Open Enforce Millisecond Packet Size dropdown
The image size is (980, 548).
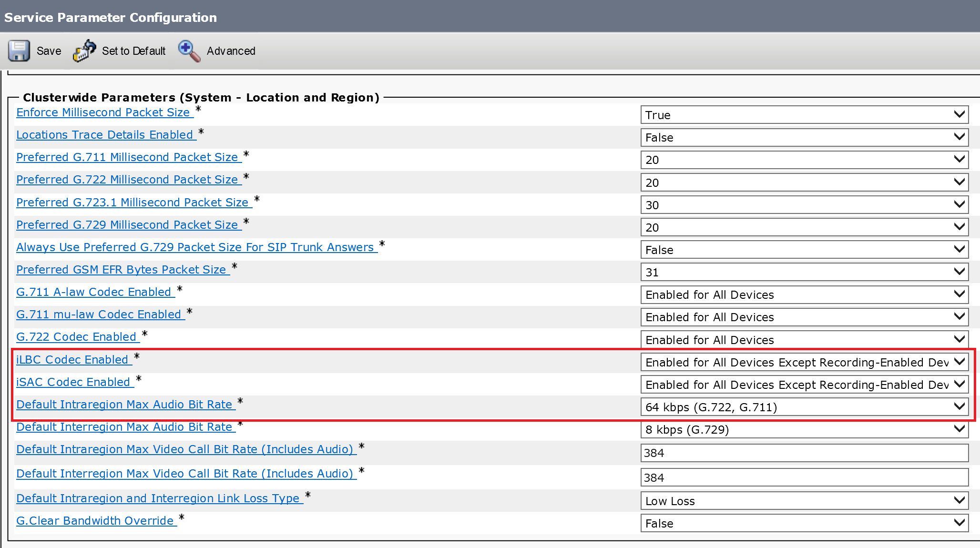click(x=804, y=115)
